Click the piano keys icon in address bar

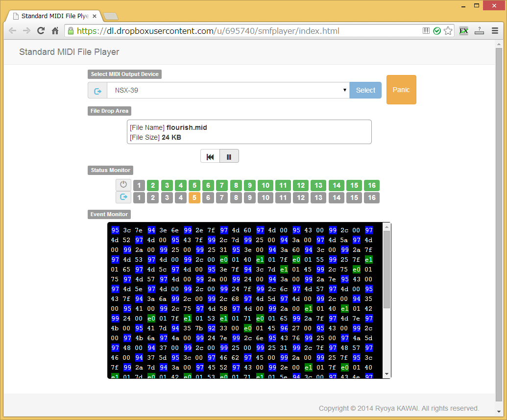click(426, 31)
